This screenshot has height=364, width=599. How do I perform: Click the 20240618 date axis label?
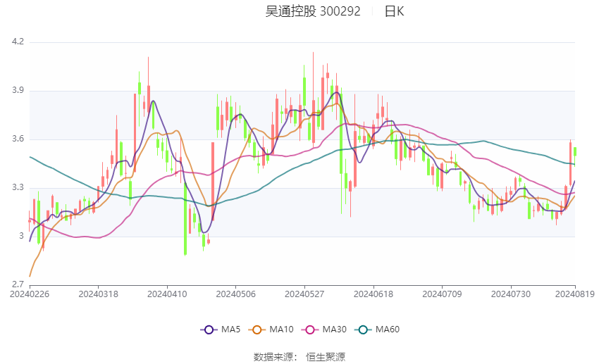(x=373, y=294)
